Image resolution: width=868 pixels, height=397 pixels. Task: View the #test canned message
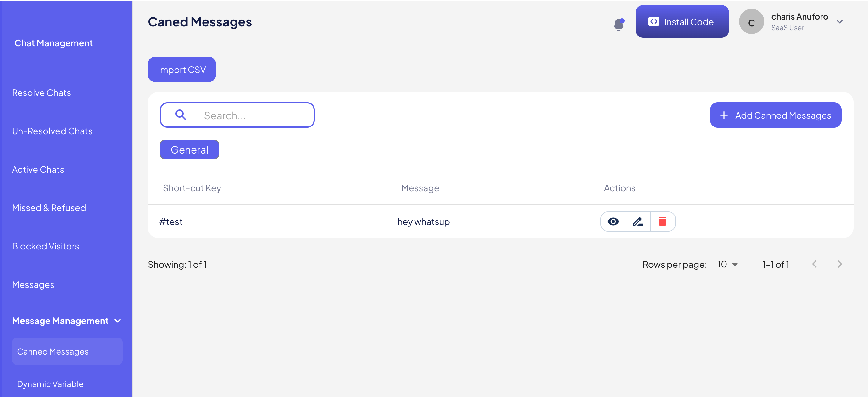613,221
